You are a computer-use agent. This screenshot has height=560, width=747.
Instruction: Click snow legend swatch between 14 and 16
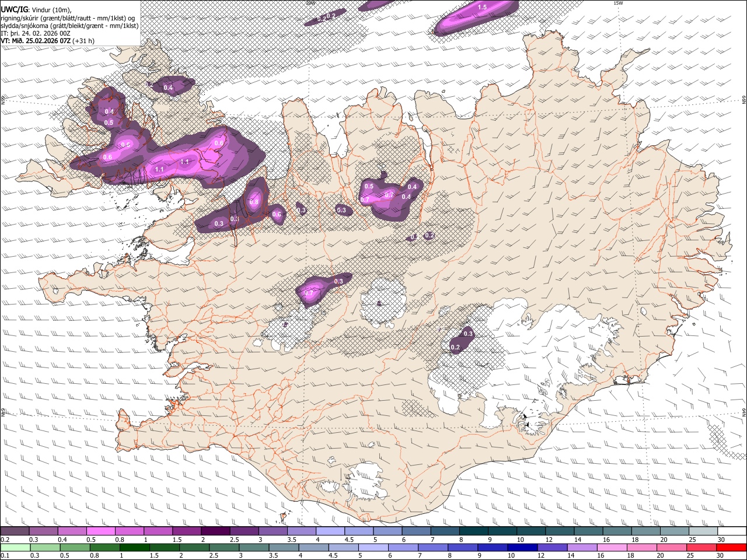[x=588, y=531]
